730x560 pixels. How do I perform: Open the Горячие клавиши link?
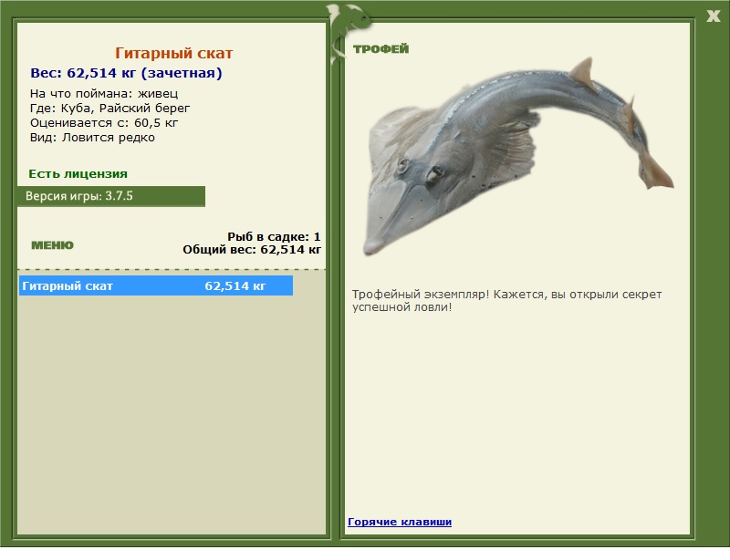(x=400, y=522)
